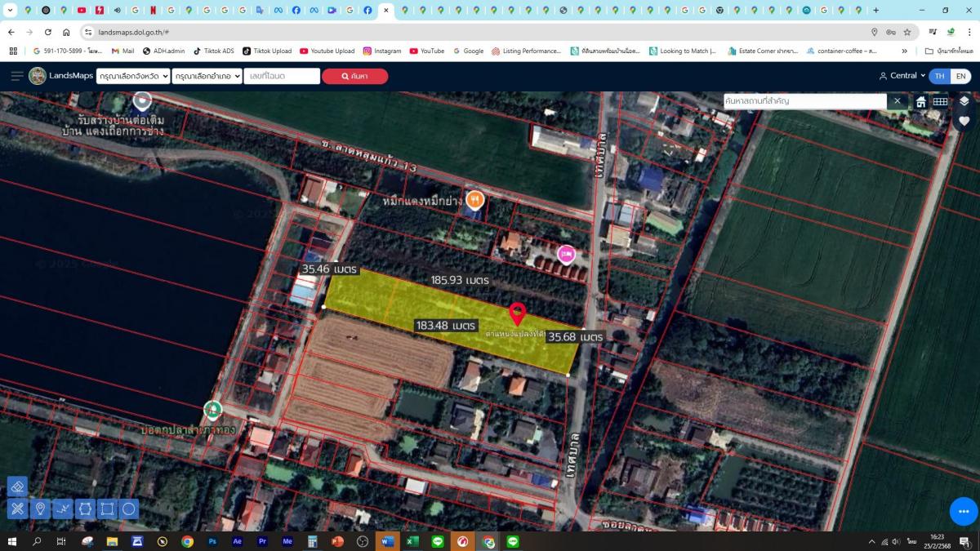Open the Youtube Upload bookmark
This screenshot has height=551, width=980.
[327, 51]
